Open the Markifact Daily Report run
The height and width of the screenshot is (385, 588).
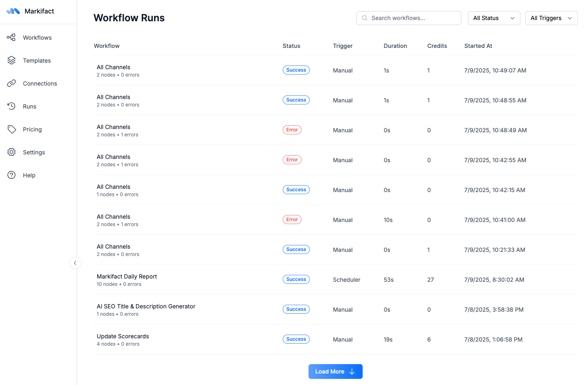click(127, 276)
